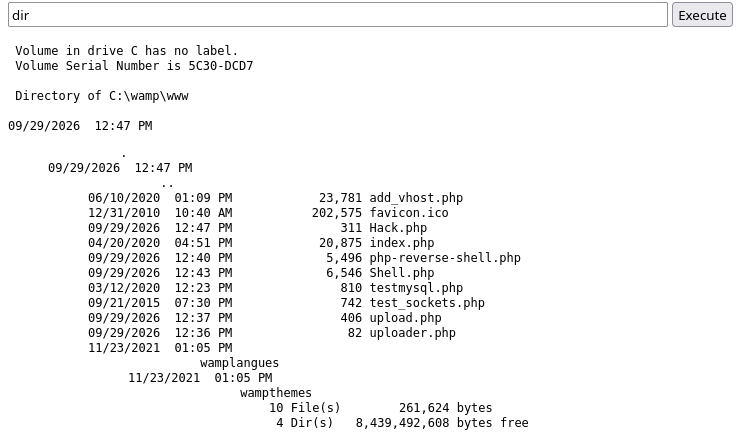
Task: Click the 10 File(s) summary text
Action: (305, 408)
